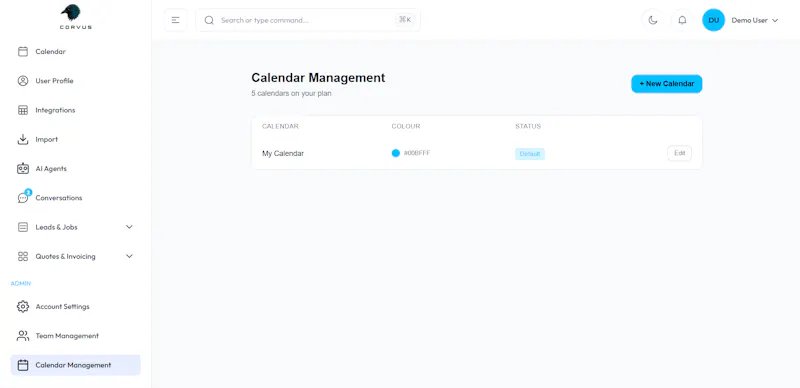Click the ADMIN section label

[x=21, y=283]
